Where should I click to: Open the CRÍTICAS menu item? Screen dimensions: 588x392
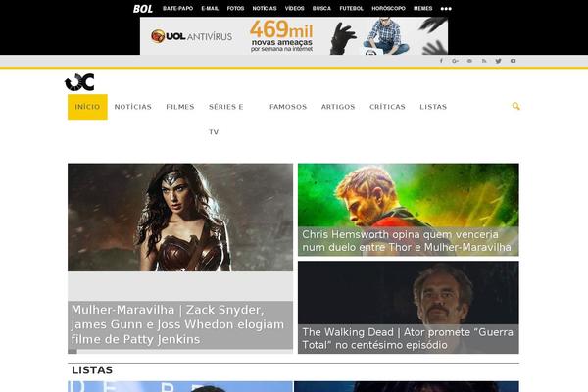coord(387,107)
